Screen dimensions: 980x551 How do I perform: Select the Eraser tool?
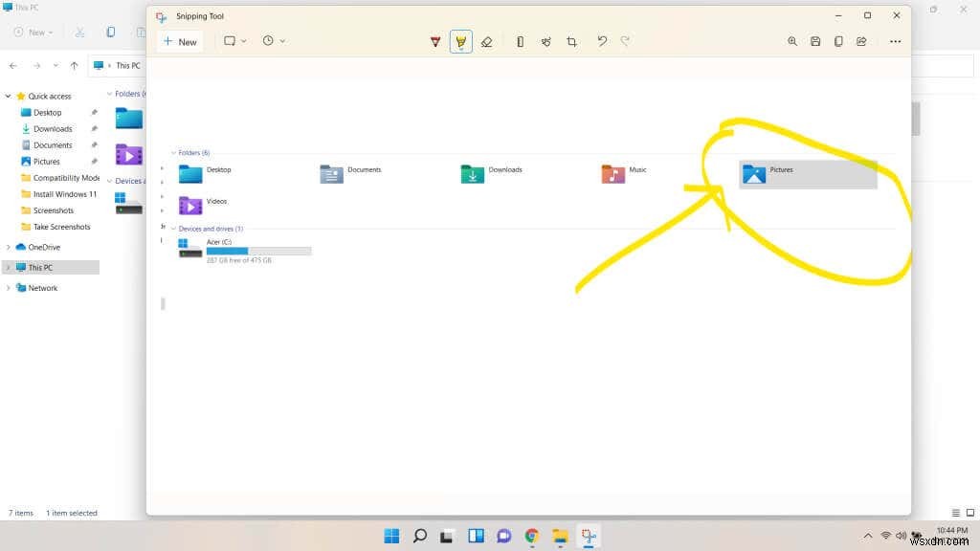[487, 41]
